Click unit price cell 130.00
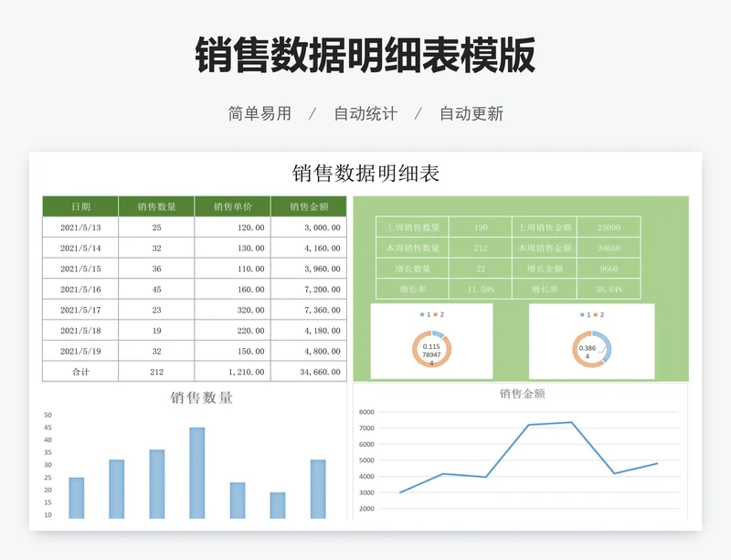 [x=233, y=248]
